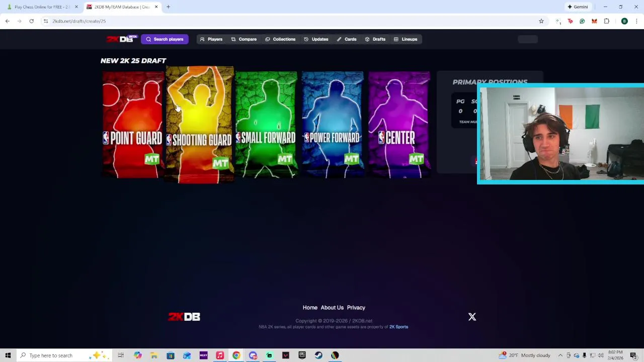Open the Small Forward draft pack

tap(266, 125)
